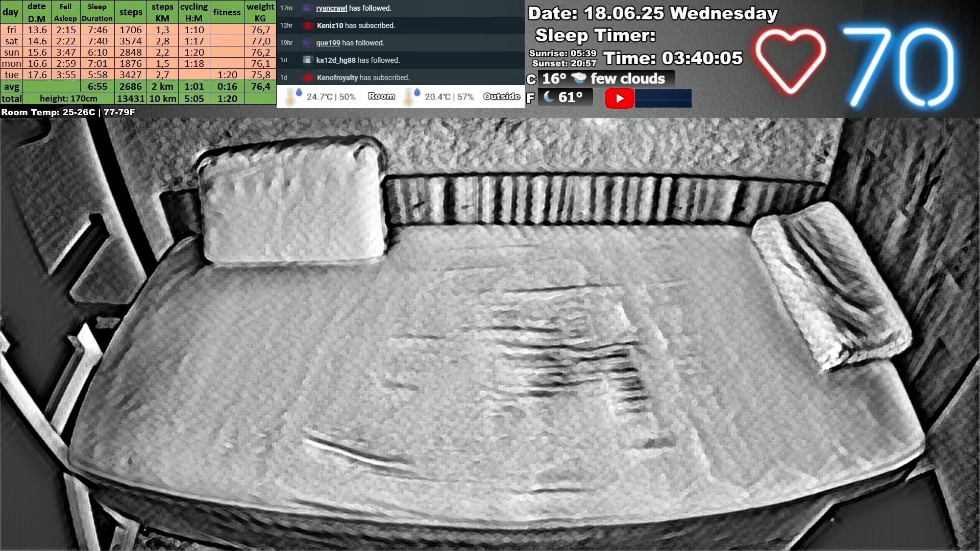The image size is (980, 551).
Task: Click the 'Date: 18.06.25 Wednesday' text
Action: 653,13
